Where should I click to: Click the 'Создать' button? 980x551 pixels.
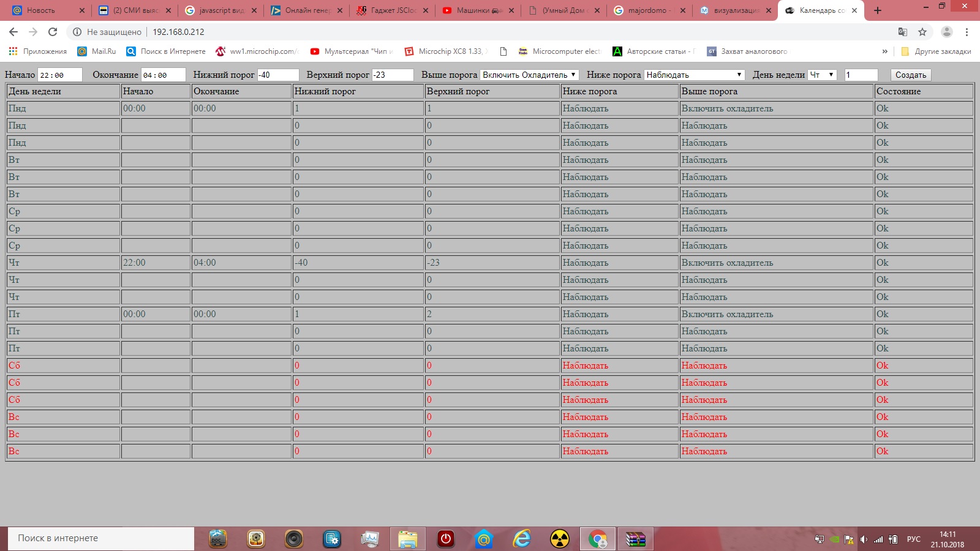911,75
